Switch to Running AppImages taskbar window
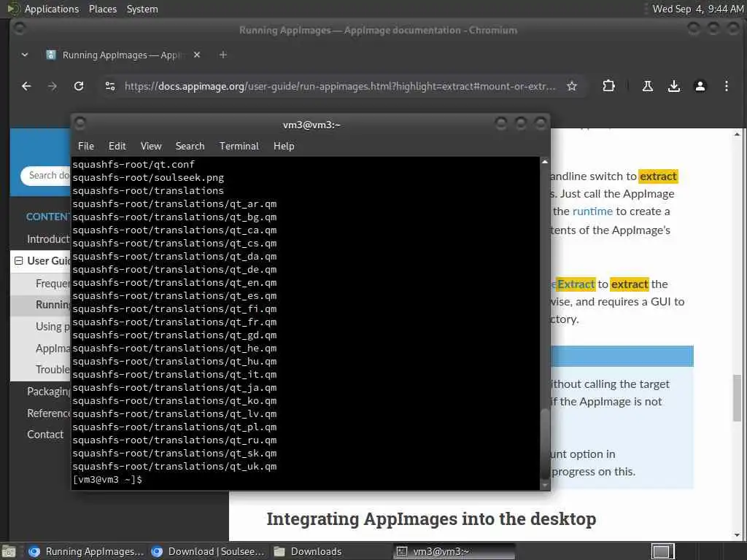The image size is (747, 560). tap(86, 551)
